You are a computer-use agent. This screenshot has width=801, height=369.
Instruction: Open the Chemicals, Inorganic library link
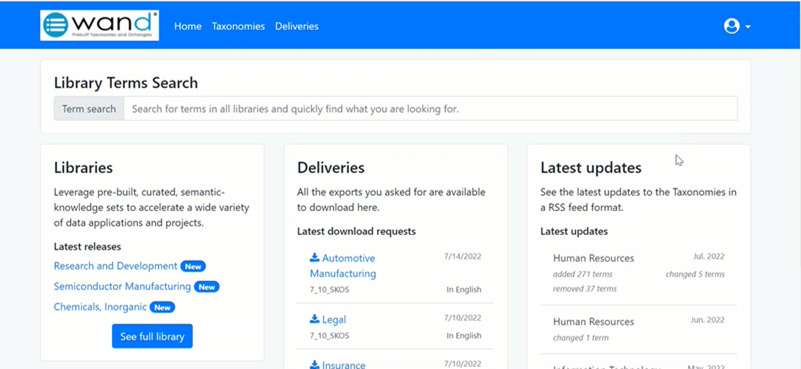[x=100, y=307]
